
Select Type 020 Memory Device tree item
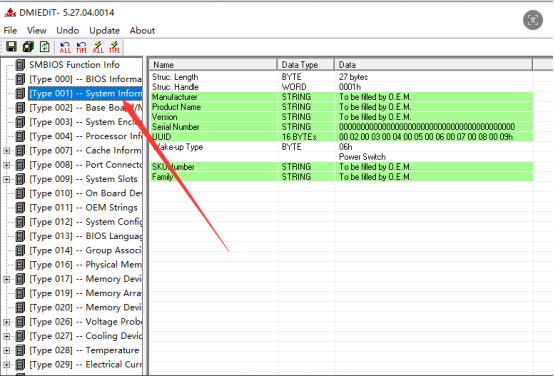point(85,307)
